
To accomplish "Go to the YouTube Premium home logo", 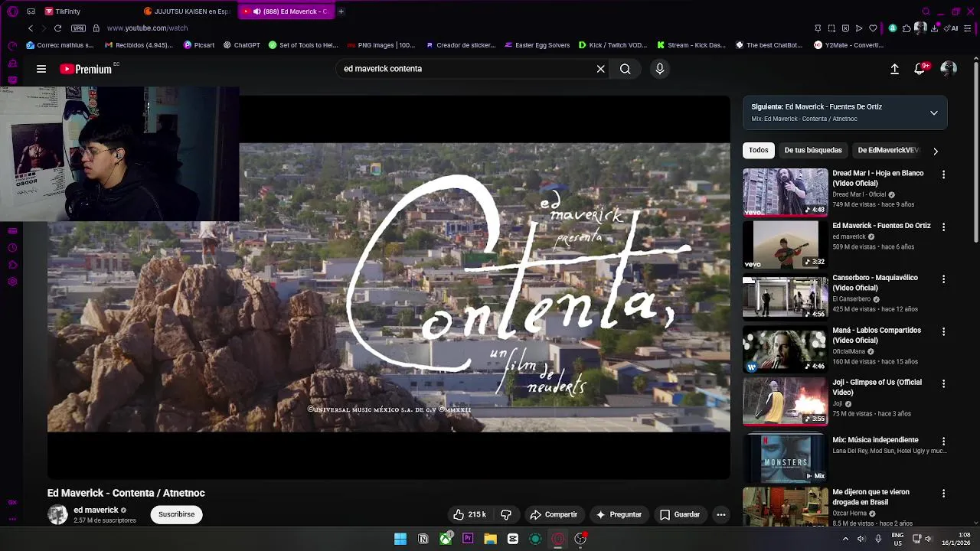I will click(x=86, y=69).
